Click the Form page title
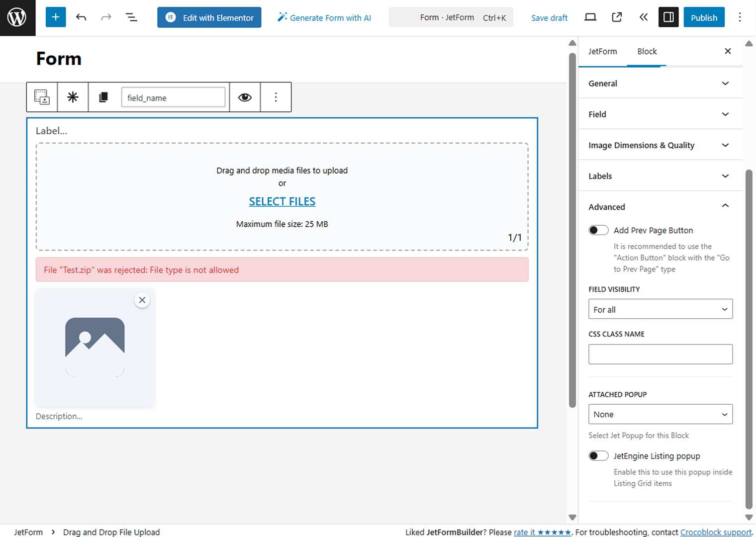 tap(59, 59)
